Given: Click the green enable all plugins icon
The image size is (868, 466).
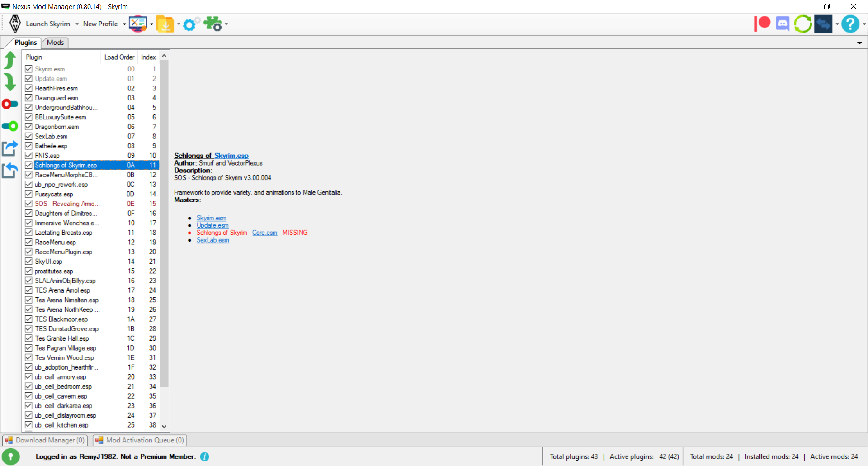Looking at the screenshot, I should click(10, 126).
